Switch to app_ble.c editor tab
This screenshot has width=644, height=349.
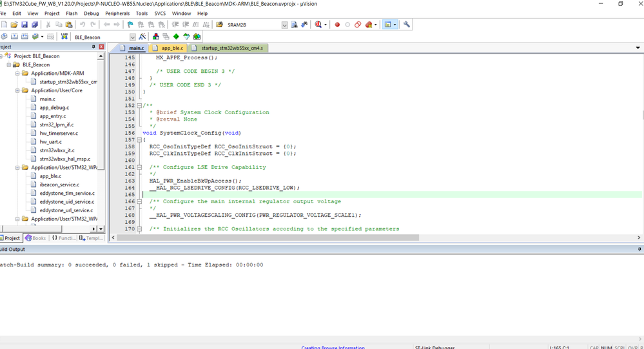click(172, 48)
